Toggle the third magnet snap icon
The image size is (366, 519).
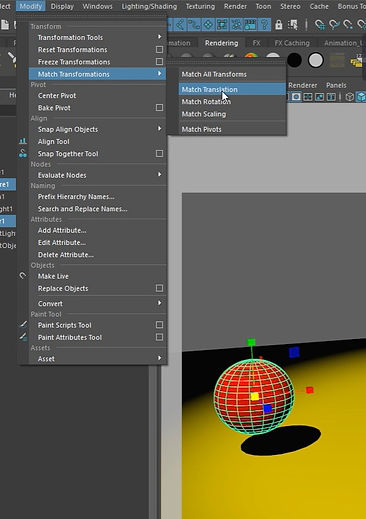coord(348,25)
